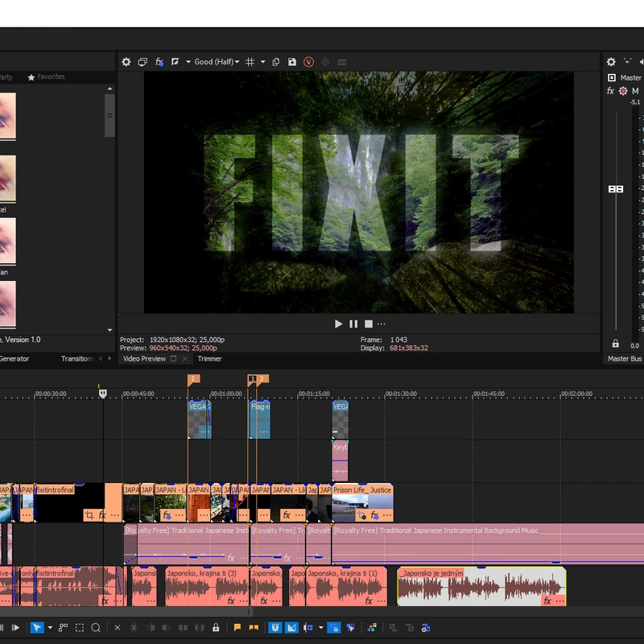Click timeline marker 3
644x644 pixels.
tap(262, 379)
